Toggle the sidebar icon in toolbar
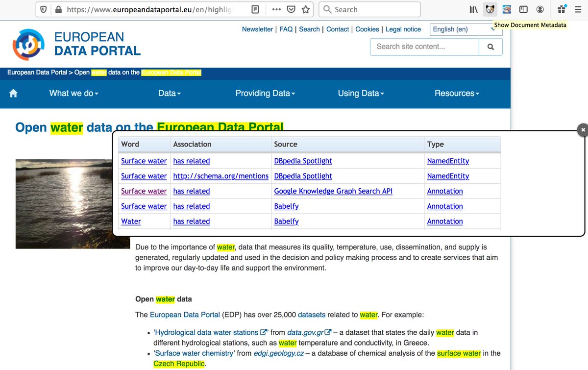This screenshot has width=588, height=370. click(523, 9)
